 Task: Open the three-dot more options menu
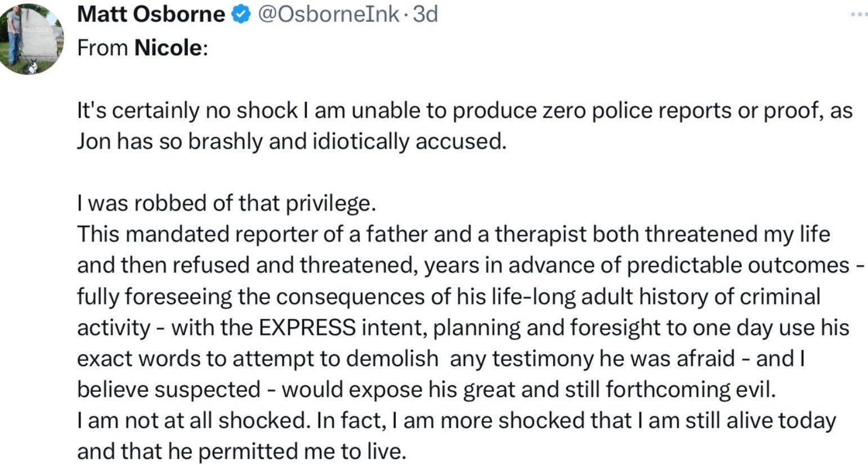click(858, 15)
